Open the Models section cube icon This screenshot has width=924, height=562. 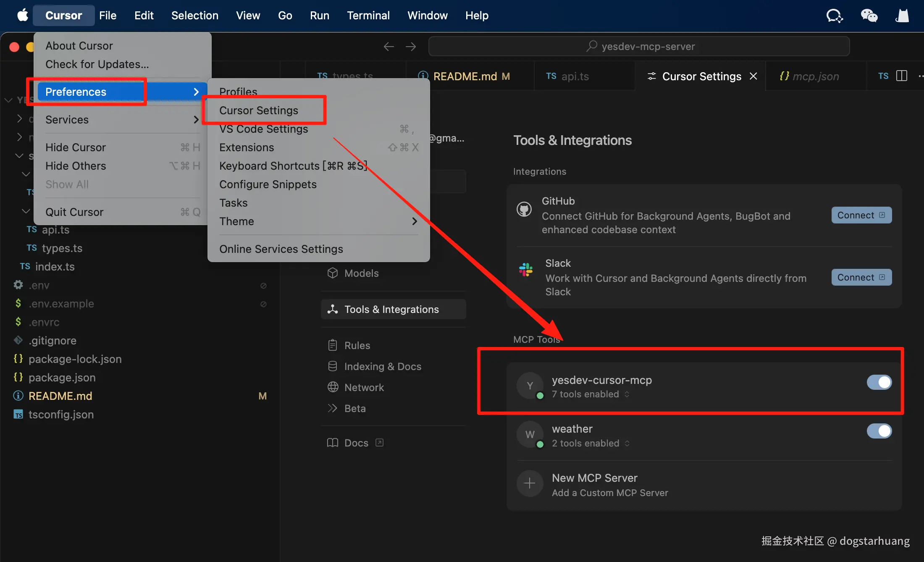pos(333,273)
